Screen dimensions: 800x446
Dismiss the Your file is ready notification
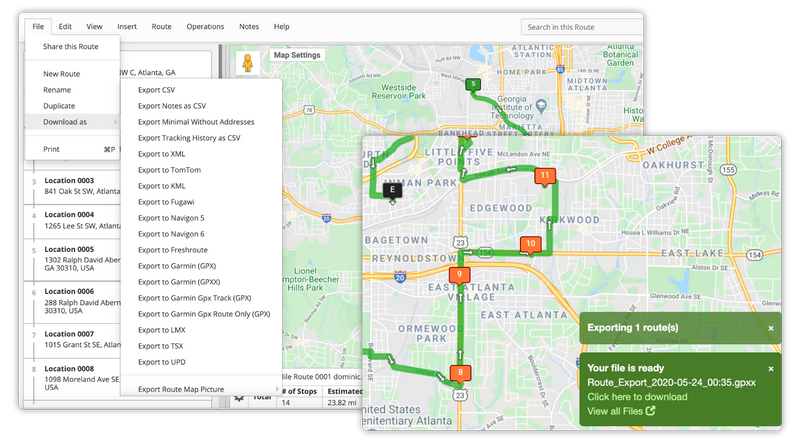(771, 368)
